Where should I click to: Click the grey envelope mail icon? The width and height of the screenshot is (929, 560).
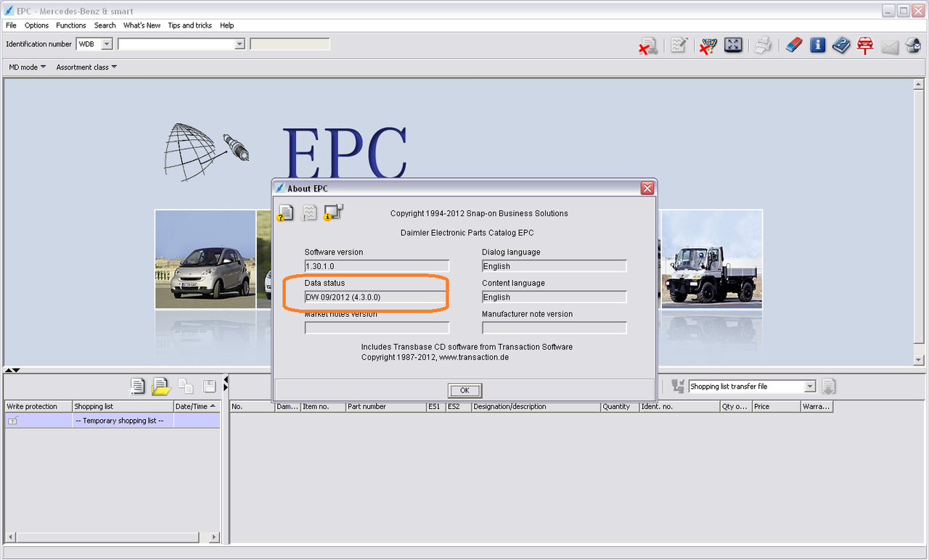pos(890,47)
